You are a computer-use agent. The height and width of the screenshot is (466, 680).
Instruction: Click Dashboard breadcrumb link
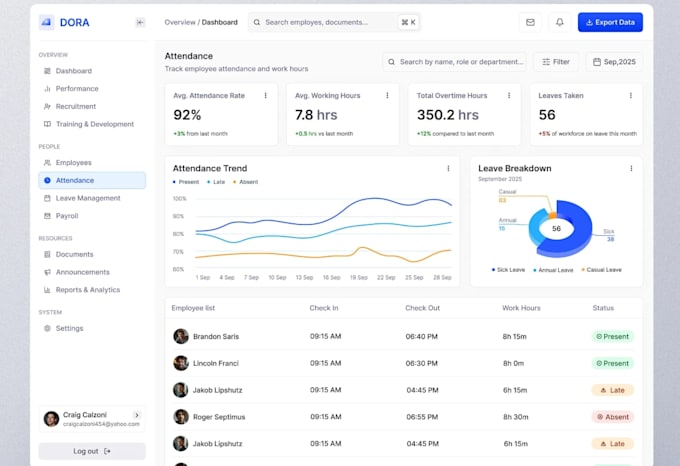219,22
